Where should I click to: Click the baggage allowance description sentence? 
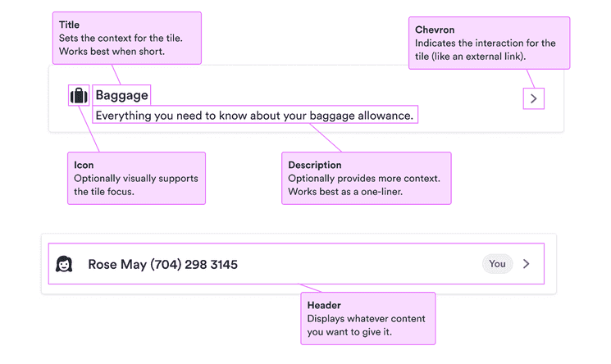click(x=254, y=116)
